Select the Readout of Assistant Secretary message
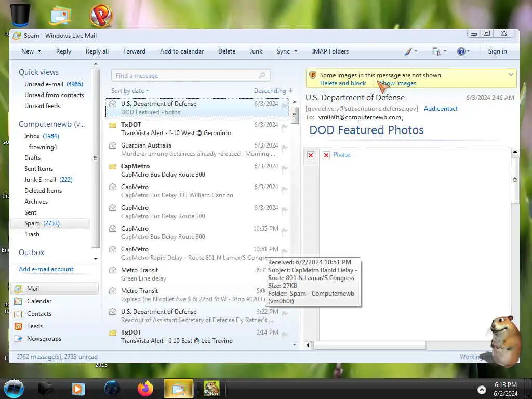532x399 pixels. coord(197,315)
